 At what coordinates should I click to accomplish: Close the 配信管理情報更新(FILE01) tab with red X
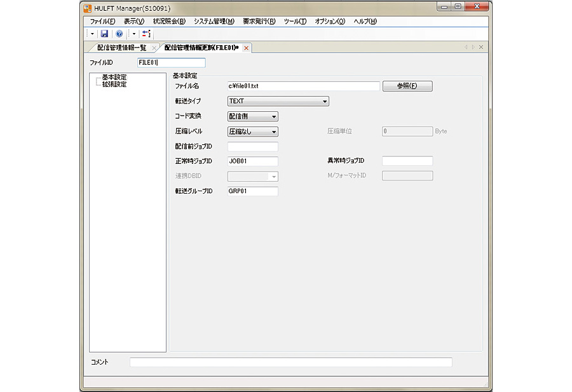(247, 48)
